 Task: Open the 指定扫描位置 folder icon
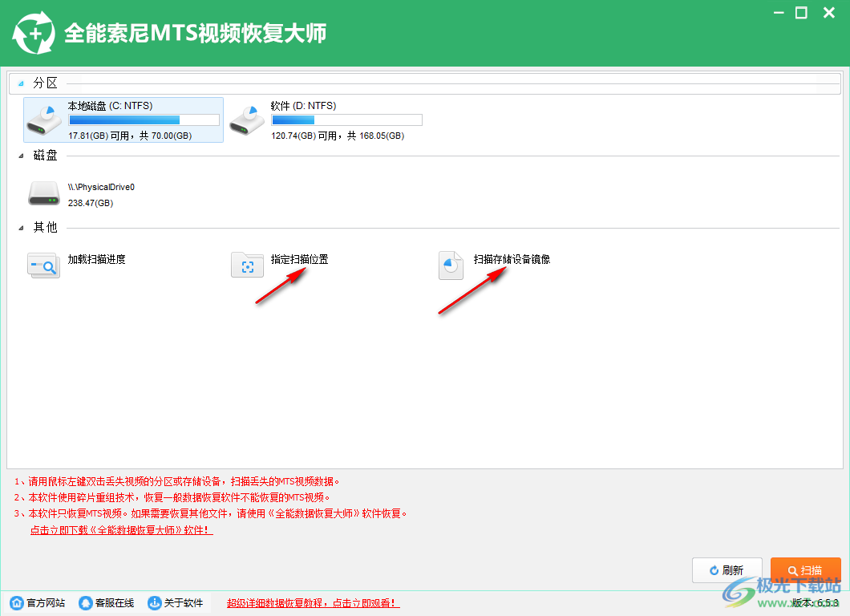click(247, 265)
